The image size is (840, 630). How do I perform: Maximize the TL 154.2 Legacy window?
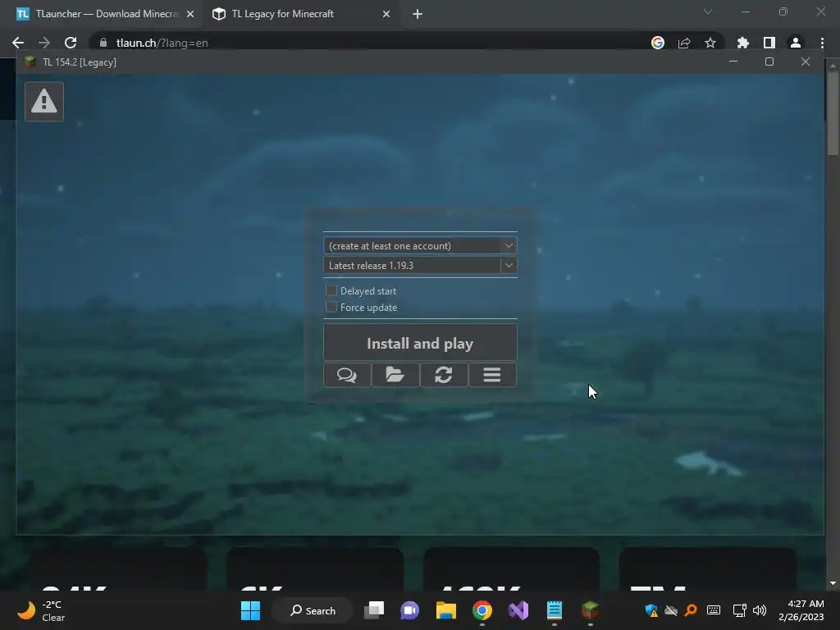click(x=769, y=62)
